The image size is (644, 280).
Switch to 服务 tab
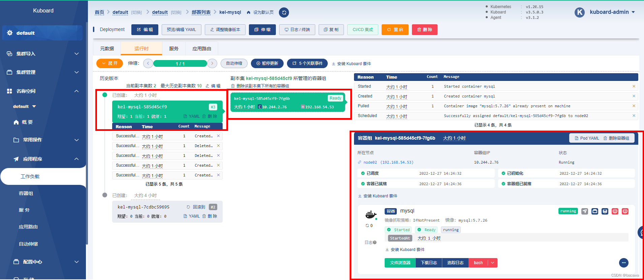tap(174, 49)
